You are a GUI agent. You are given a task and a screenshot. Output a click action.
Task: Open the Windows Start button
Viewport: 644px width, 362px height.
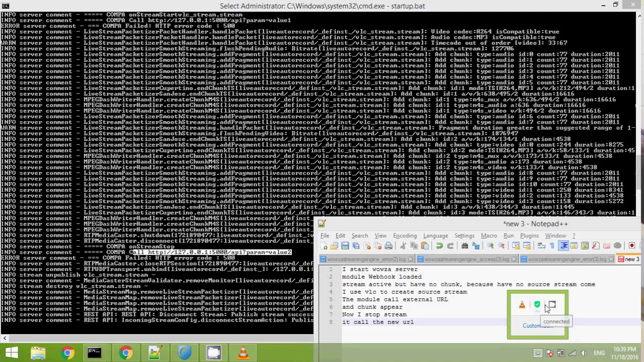11,352
